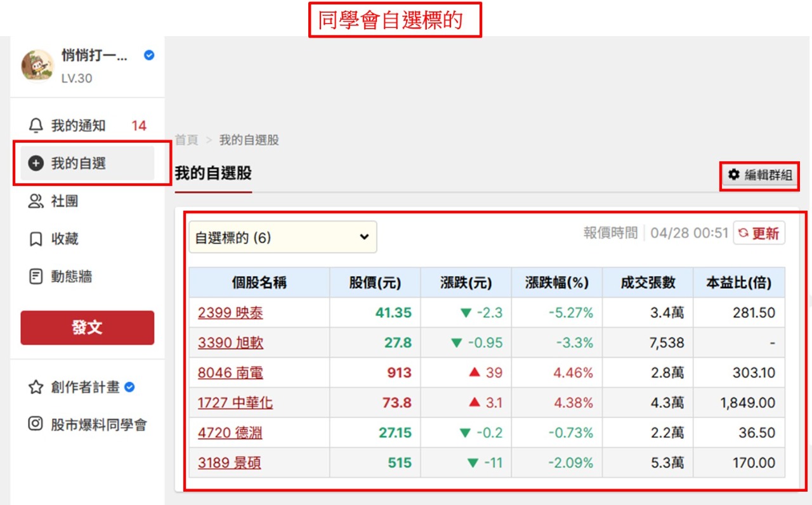Open the 自選標的 (6) dropdown
The image size is (812, 505).
[282, 237]
